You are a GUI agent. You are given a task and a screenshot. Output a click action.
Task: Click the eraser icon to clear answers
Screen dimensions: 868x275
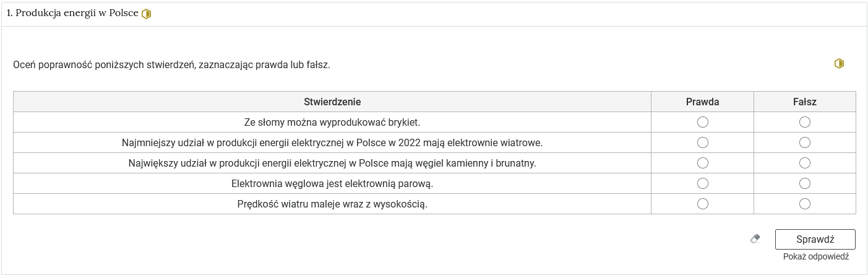(x=755, y=238)
